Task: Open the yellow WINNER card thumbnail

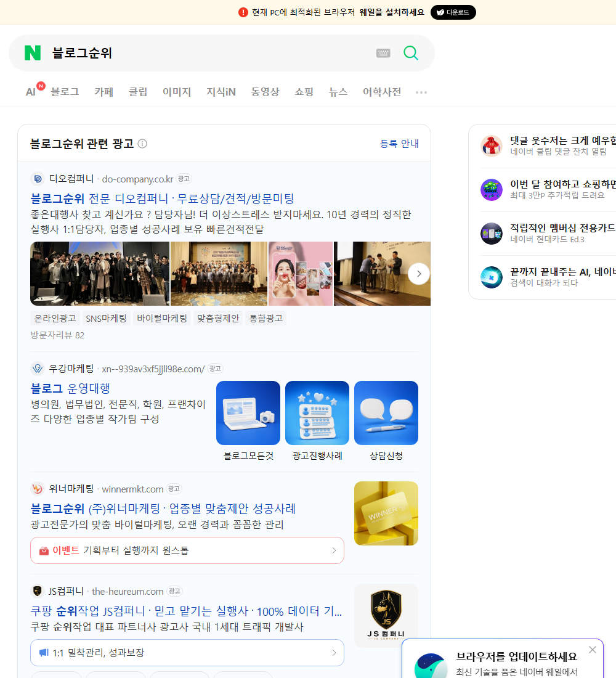Action: click(x=386, y=513)
